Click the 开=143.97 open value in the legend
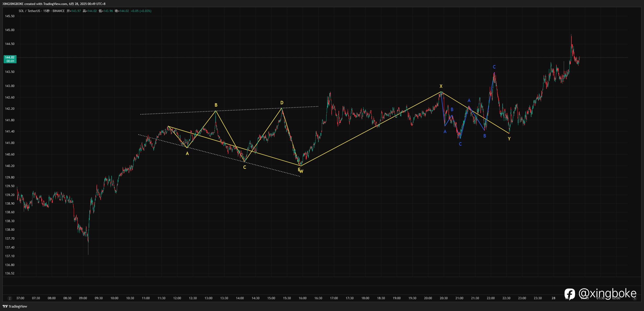 (x=74, y=11)
